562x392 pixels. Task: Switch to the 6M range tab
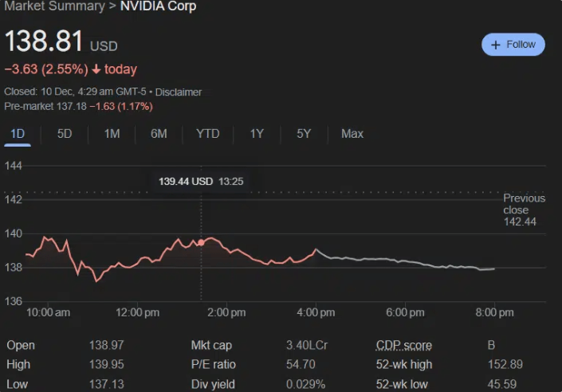(159, 134)
